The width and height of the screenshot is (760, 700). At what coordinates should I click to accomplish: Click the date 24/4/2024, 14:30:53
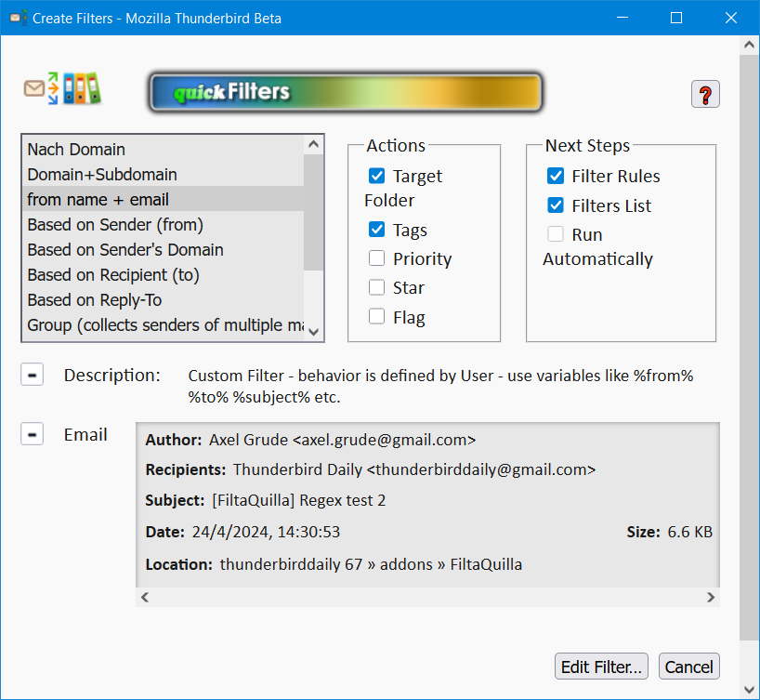pyautogui.click(x=266, y=532)
